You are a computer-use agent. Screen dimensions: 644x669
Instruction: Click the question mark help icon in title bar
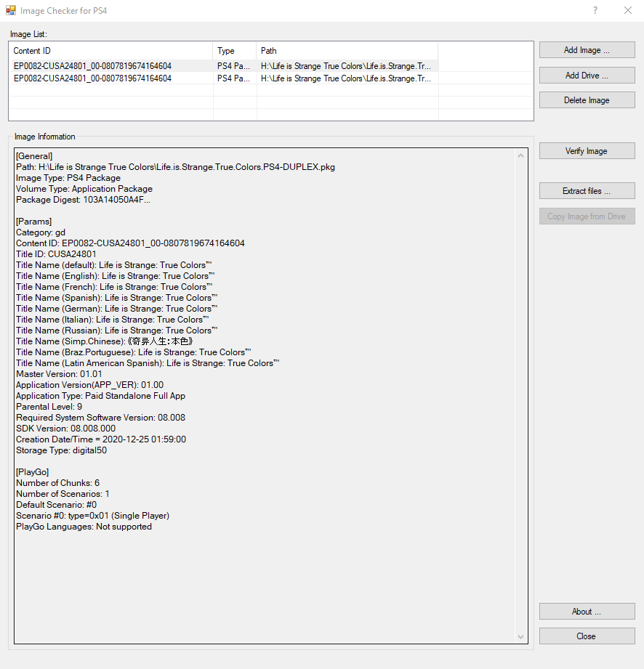(x=595, y=10)
